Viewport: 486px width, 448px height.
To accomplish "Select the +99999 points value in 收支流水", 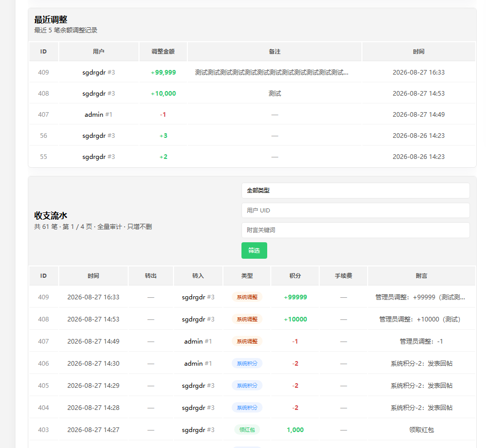I will tap(296, 297).
